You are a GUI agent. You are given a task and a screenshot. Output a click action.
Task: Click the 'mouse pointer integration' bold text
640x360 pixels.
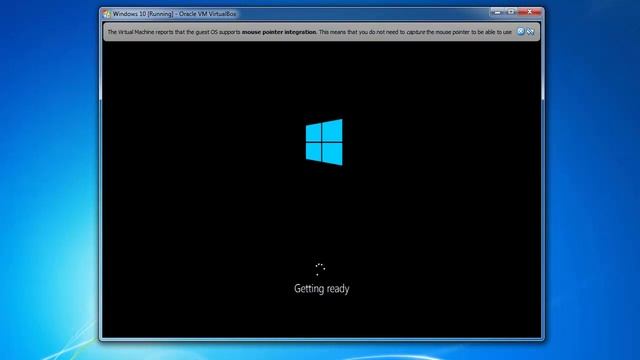(279, 32)
